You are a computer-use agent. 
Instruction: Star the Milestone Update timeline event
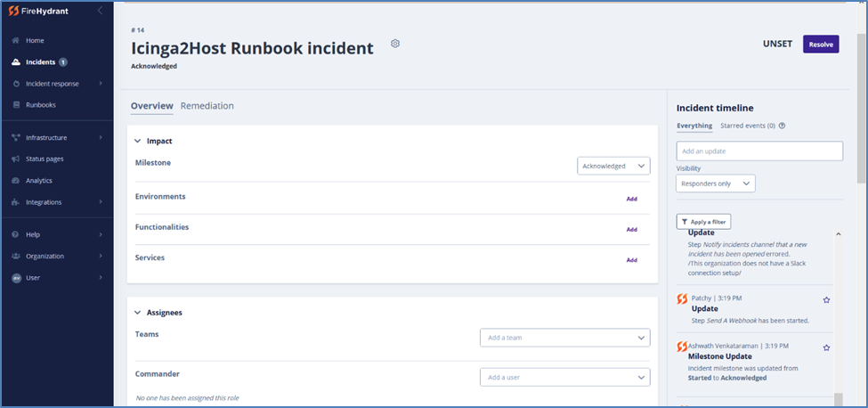[x=826, y=347]
